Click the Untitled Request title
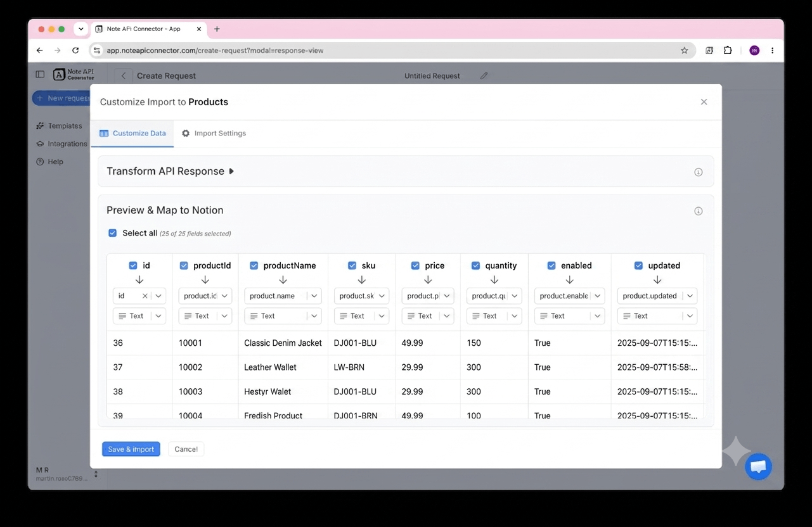 coord(432,75)
